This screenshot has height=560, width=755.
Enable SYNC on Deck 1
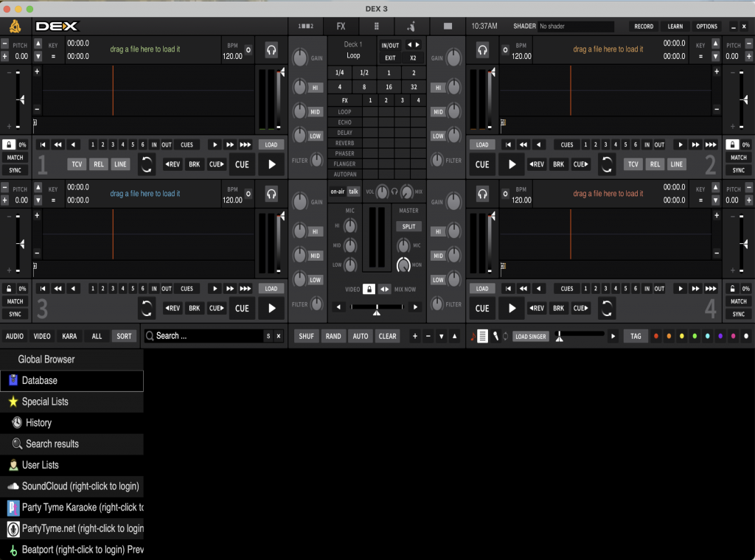(x=14, y=169)
